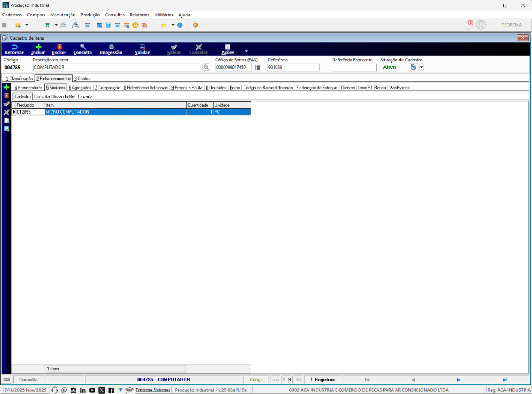Click the keyboard icon left of Consulta status
Viewport: 532px width, 394px height.
coord(7,380)
